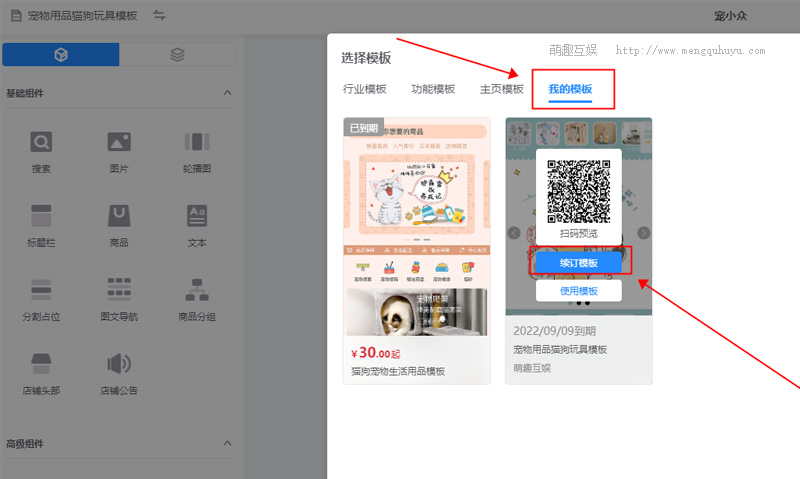The width and height of the screenshot is (800, 479).
Task: Add the 分割占位 divider component
Action: 41,299
